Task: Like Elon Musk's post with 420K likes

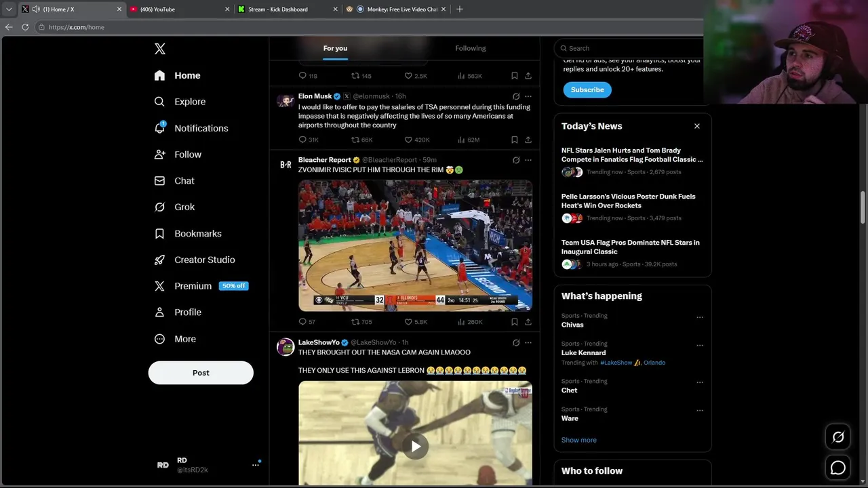Action: pyautogui.click(x=417, y=140)
